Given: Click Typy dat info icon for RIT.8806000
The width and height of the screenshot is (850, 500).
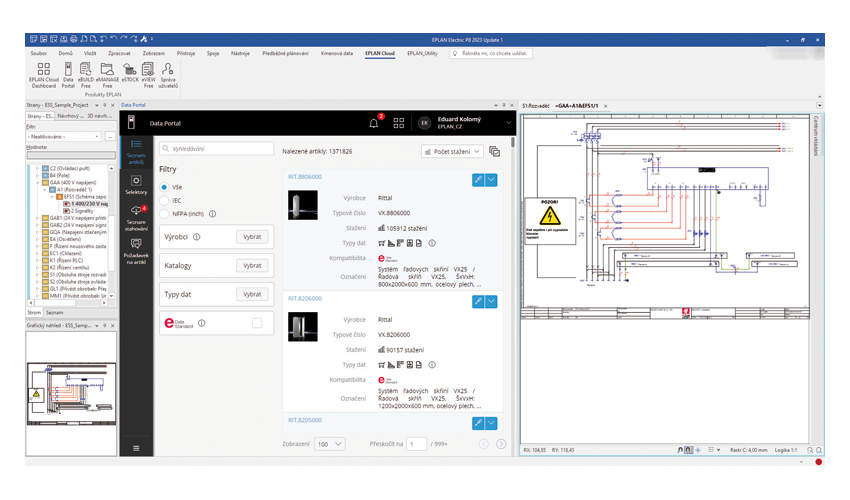Looking at the screenshot, I should [432, 243].
